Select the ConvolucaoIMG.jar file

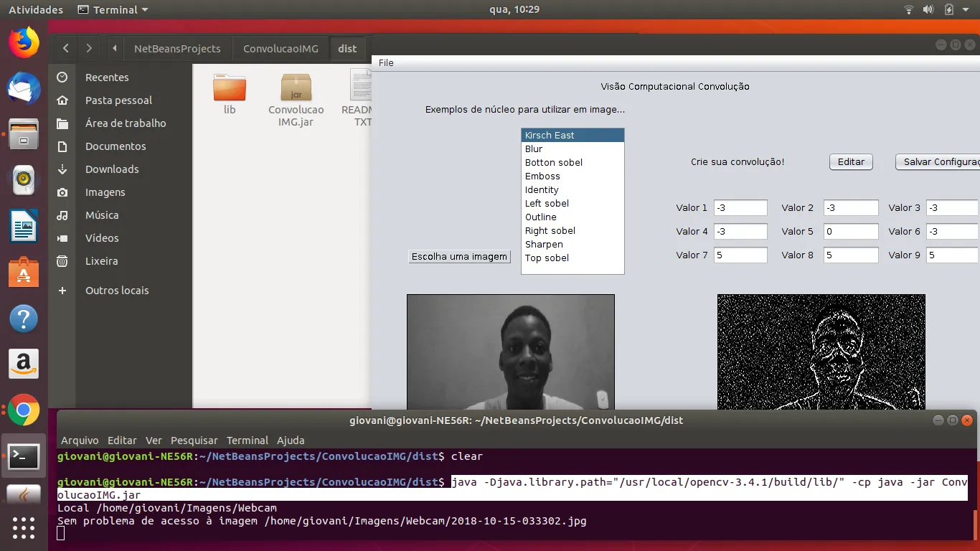pos(296,100)
